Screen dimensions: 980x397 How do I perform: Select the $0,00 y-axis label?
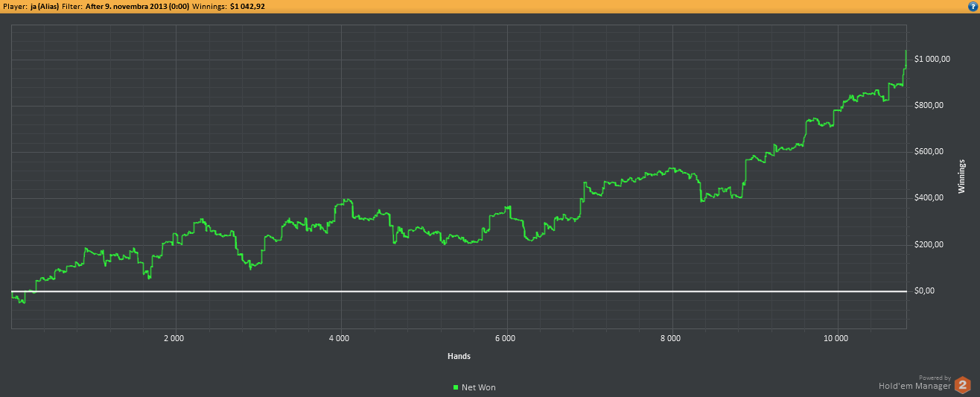pos(924,291)
